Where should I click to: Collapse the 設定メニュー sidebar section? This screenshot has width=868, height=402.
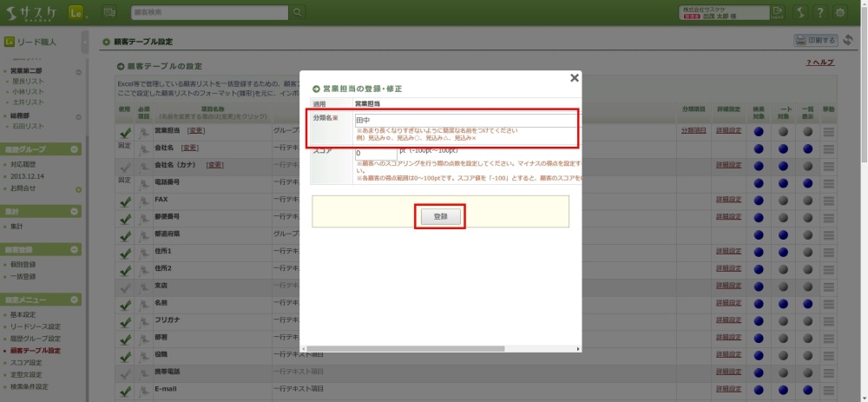(76, 299)
